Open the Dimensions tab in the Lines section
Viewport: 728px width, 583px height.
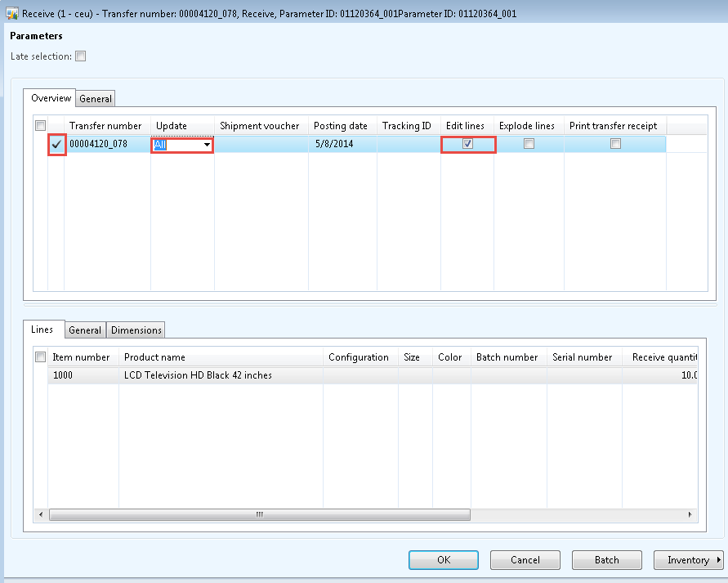pyautogui.click(x=136, y=330)
